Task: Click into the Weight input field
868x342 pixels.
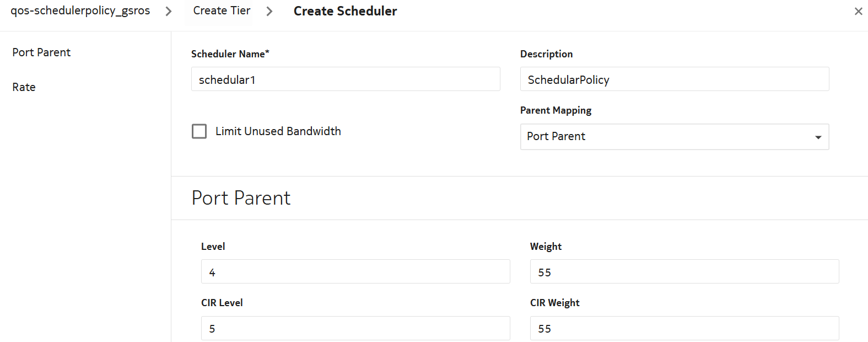Action: coord(684,272)
